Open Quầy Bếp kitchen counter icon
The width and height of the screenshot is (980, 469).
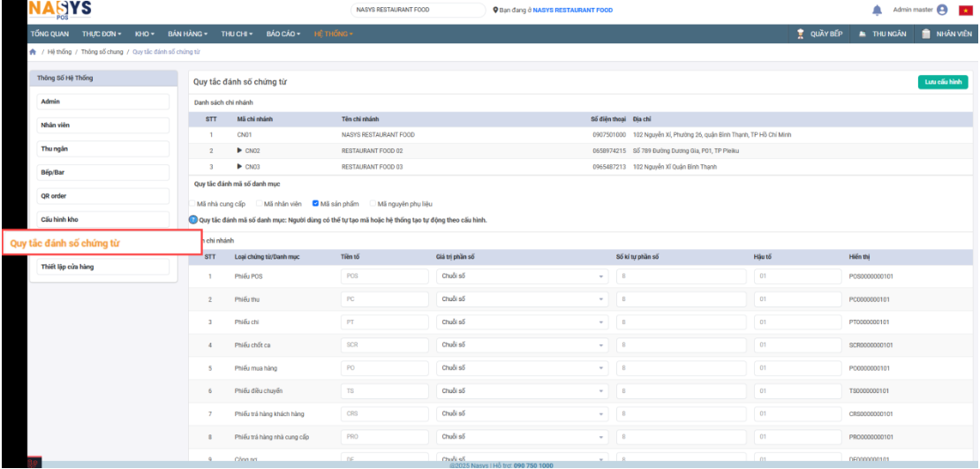(x=801, y=34)
